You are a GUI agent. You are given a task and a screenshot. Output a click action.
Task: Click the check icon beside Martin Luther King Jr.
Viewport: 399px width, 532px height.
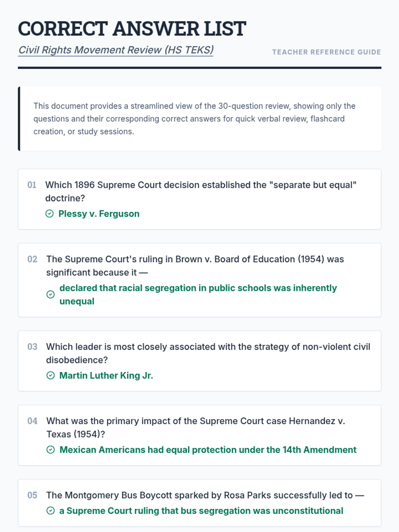51,376
